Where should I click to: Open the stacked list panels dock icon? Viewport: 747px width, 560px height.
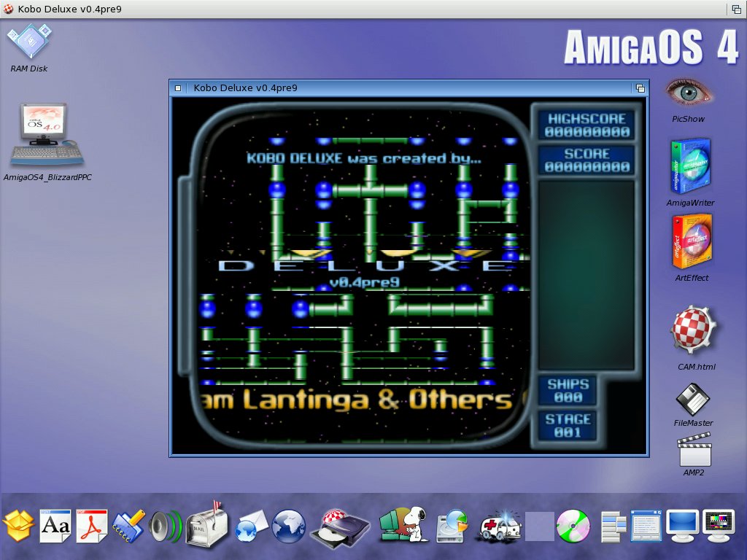[x=613, y=526]
